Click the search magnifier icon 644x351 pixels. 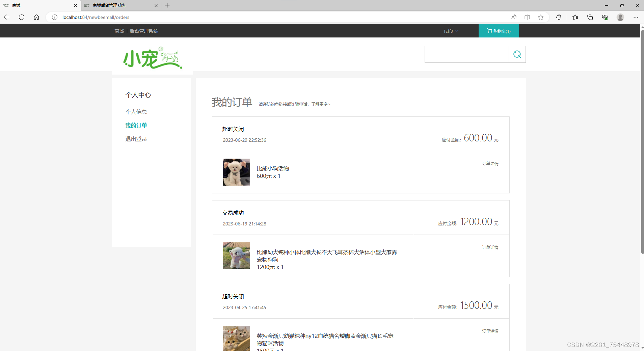[x=517, y=54]
